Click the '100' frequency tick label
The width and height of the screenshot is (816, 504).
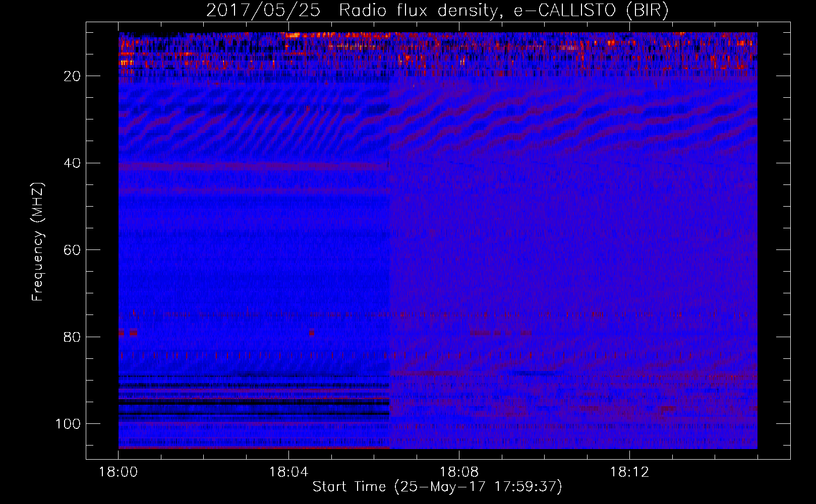(68, 424)
